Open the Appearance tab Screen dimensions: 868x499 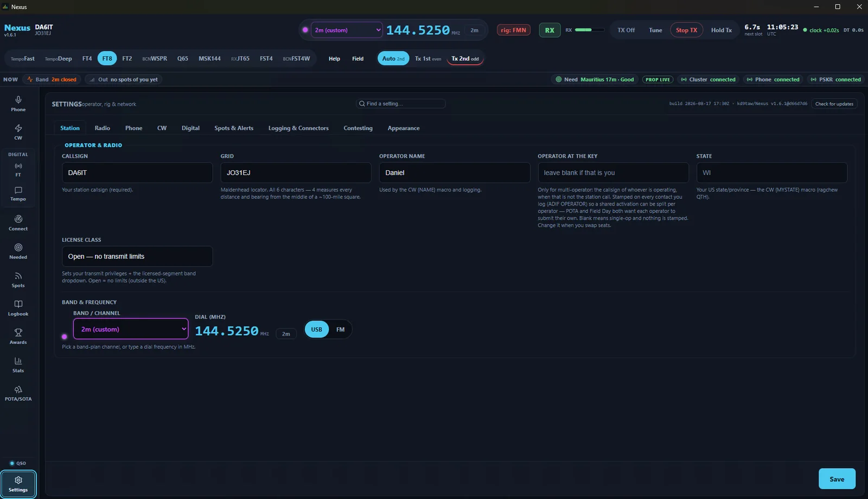[404, 128]
